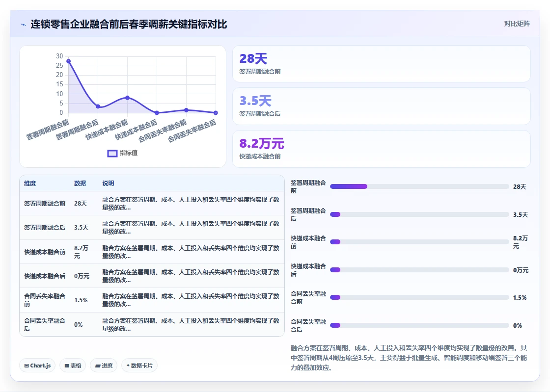The width and height of the screenshot is (550, 392).
Task: Click the 说明 column header
Action: click(108, 183)
